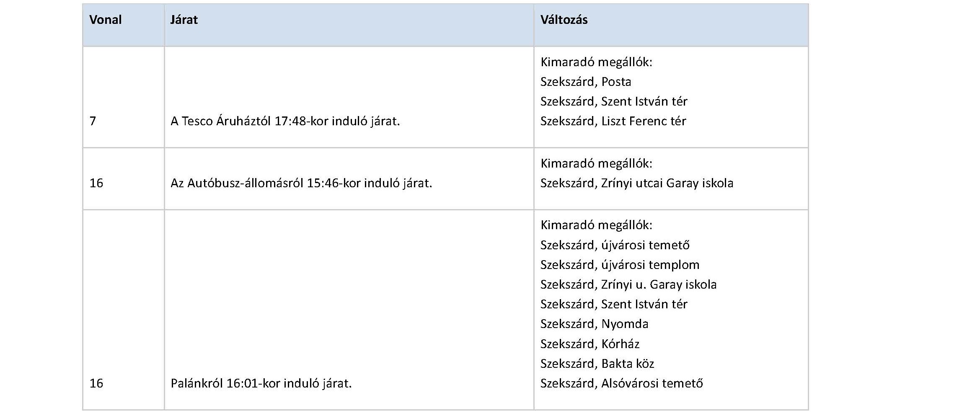Click line 16 in the Palánk row
The width and height of the screenshot is (980, 416).
96,383
